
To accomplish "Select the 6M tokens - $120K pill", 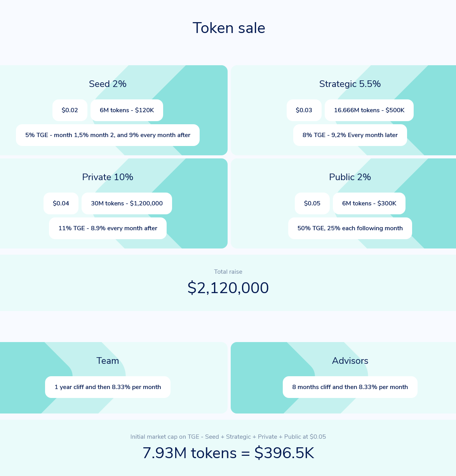I will pos(127,110).
